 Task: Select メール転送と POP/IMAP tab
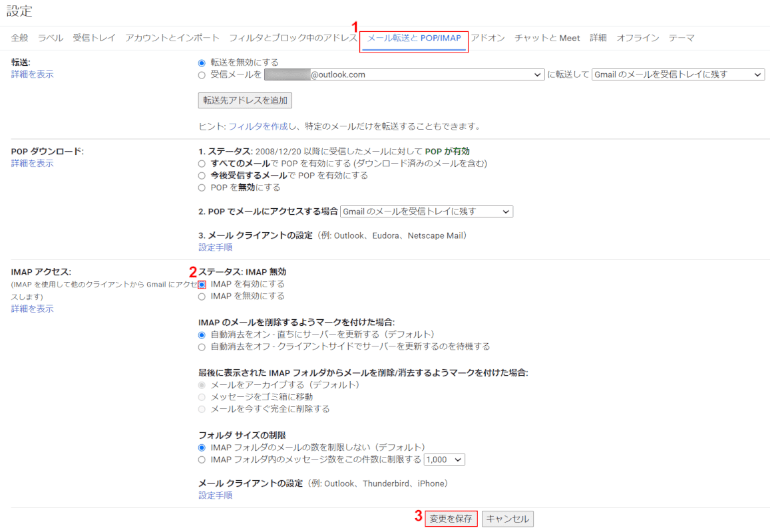[x=414, y=38]
